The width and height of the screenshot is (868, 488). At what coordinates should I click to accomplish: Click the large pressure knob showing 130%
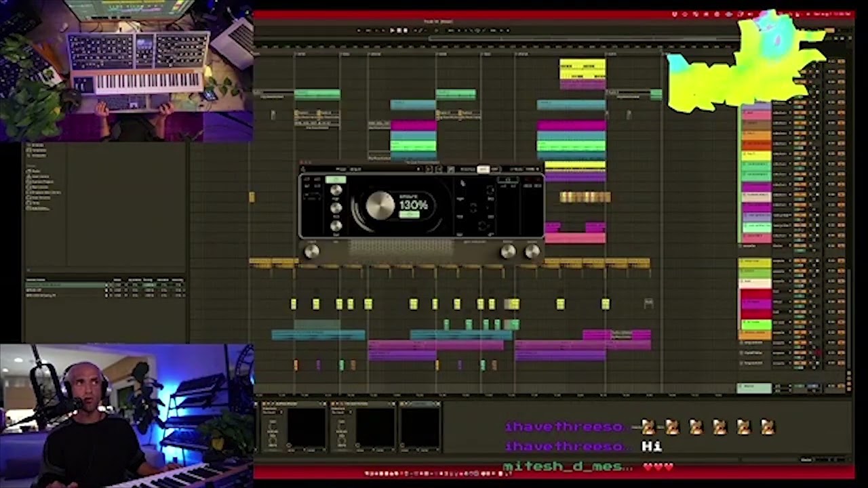380,206
